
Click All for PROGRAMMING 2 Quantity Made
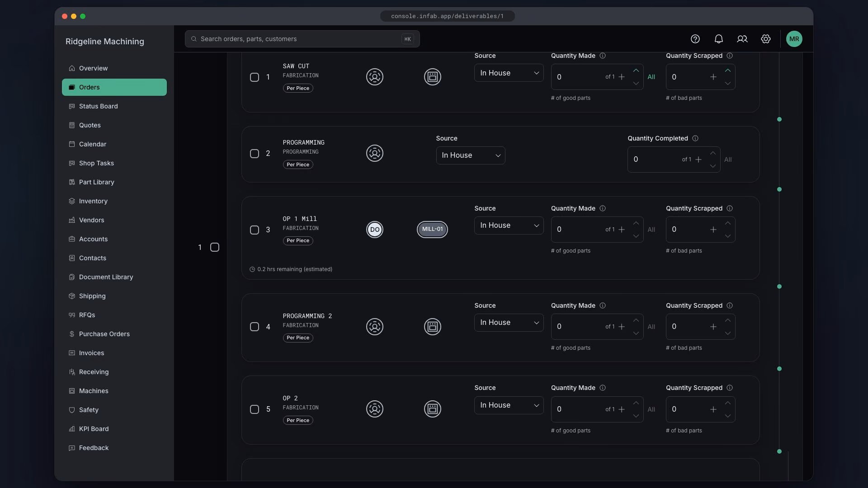(651, 327)
